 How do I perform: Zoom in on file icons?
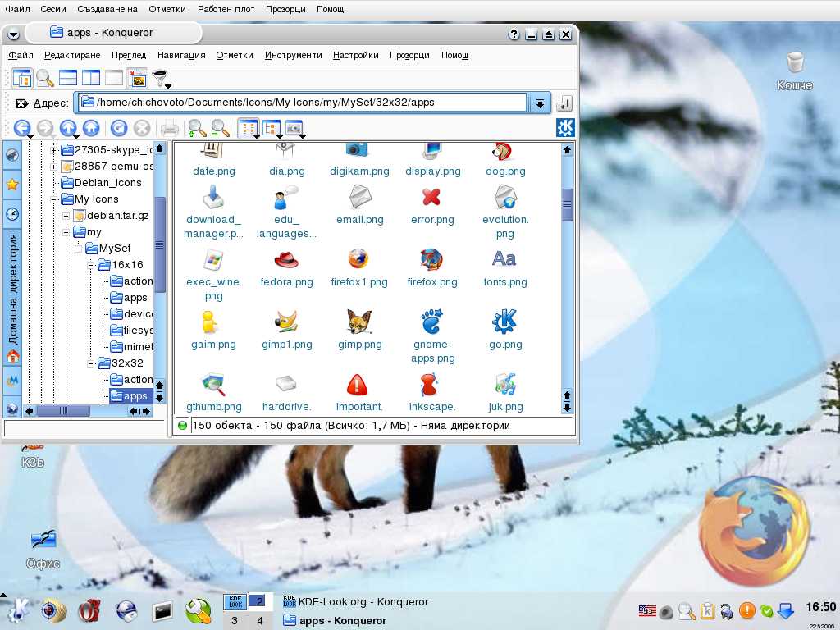pos(197,128)
